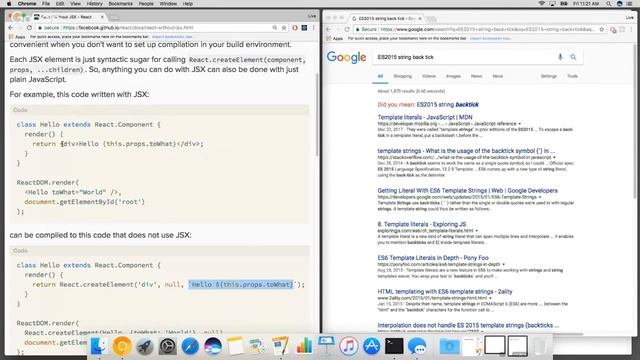Open 'HTML templating with ES6 template strings - 2ality'
640x360 pixels.
[x=445, y=291]
